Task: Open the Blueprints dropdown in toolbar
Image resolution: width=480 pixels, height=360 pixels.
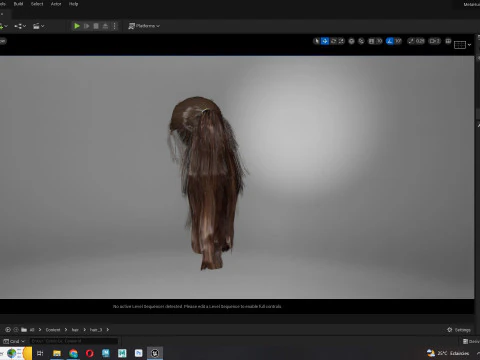Action: [20, 26]
